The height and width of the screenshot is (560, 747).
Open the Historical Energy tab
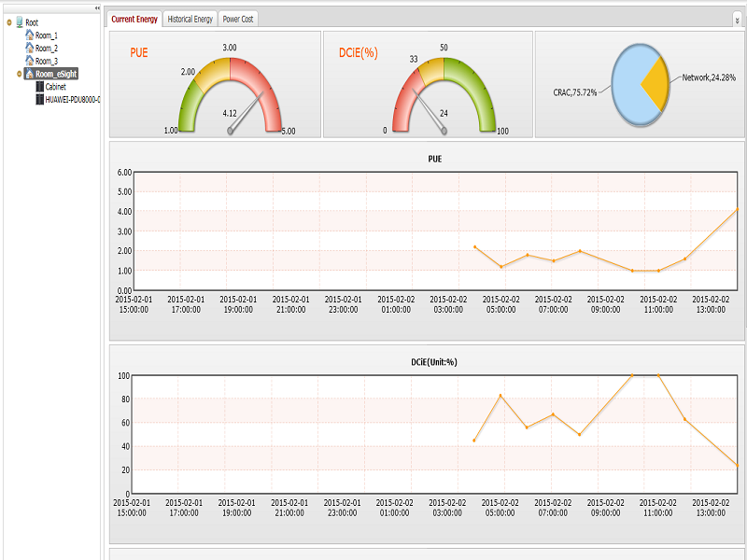[x=190, y=19]
